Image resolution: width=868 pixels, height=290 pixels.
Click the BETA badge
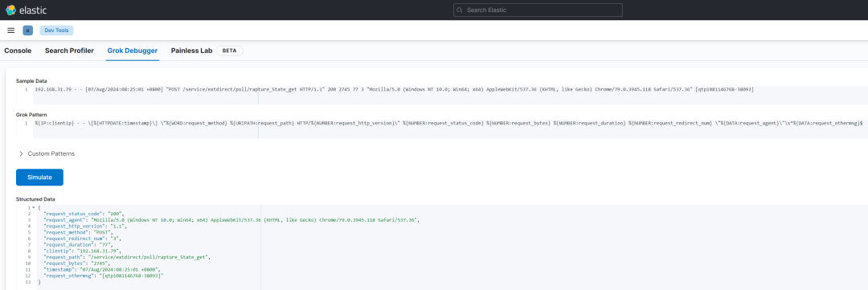click(x=229, y=51)
